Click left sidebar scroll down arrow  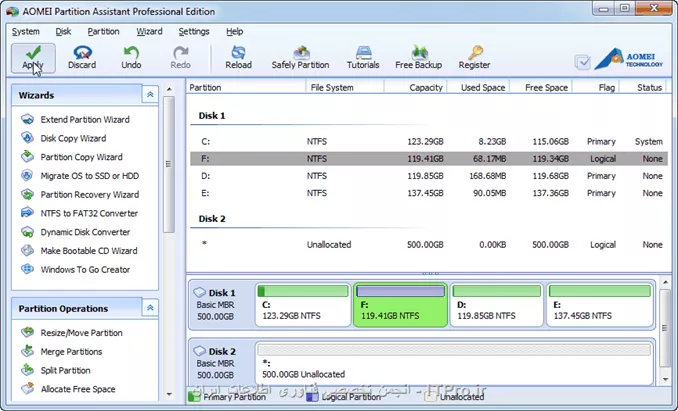pyautogui.click(x=169, y=394)
